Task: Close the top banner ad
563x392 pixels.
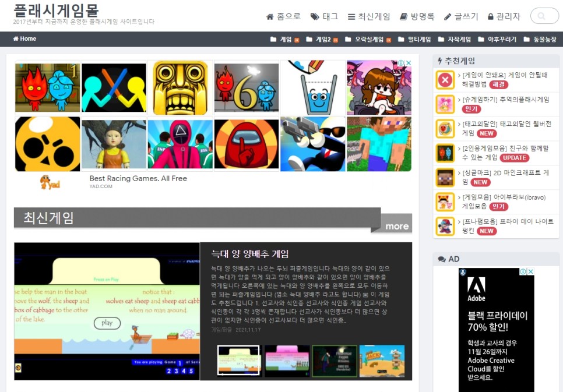Action: [408, 63]
